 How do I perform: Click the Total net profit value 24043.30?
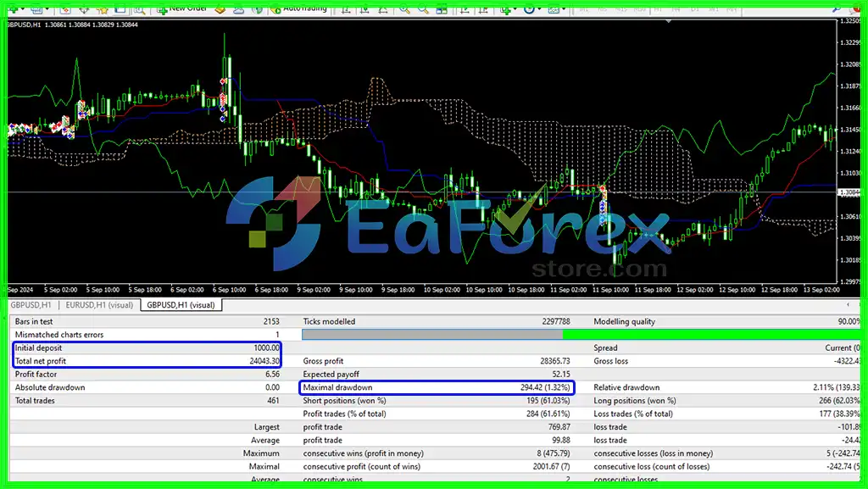click(264, 361)
